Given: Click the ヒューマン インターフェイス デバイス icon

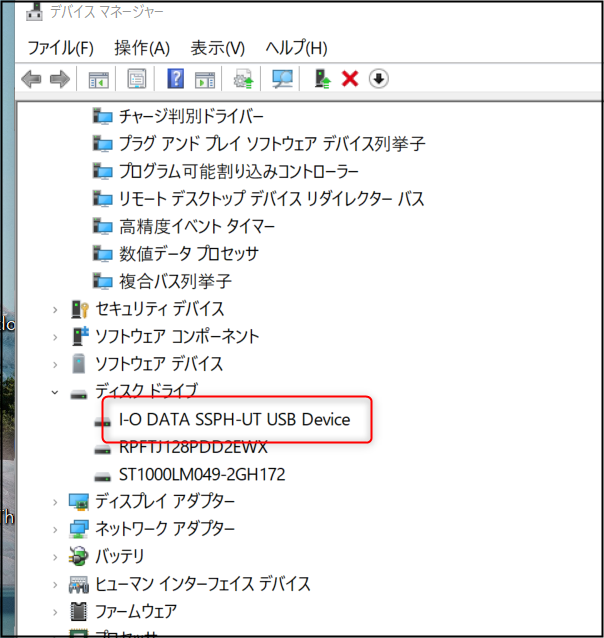Looking at the screenshot, I should coord(79,585).
